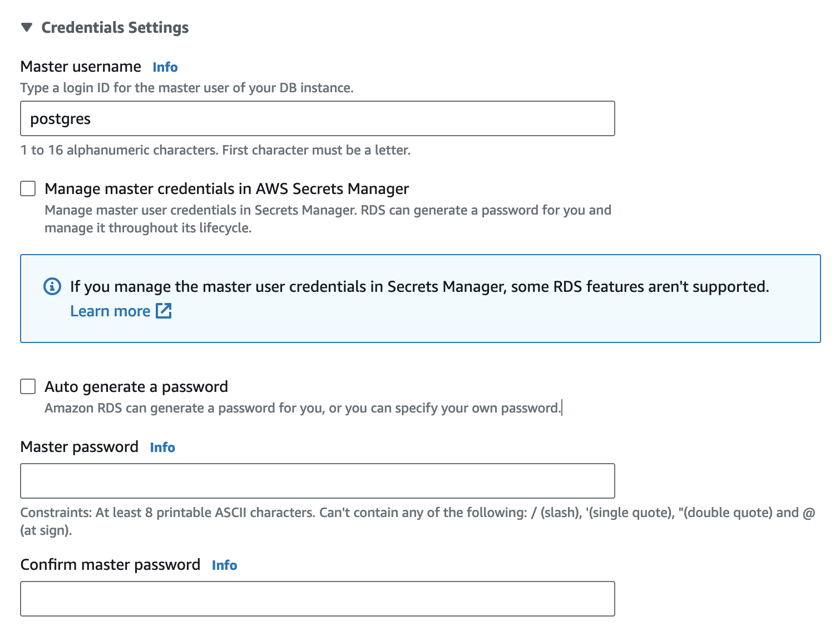
Task: Open the Learn more link
Action: coord(110,311)
